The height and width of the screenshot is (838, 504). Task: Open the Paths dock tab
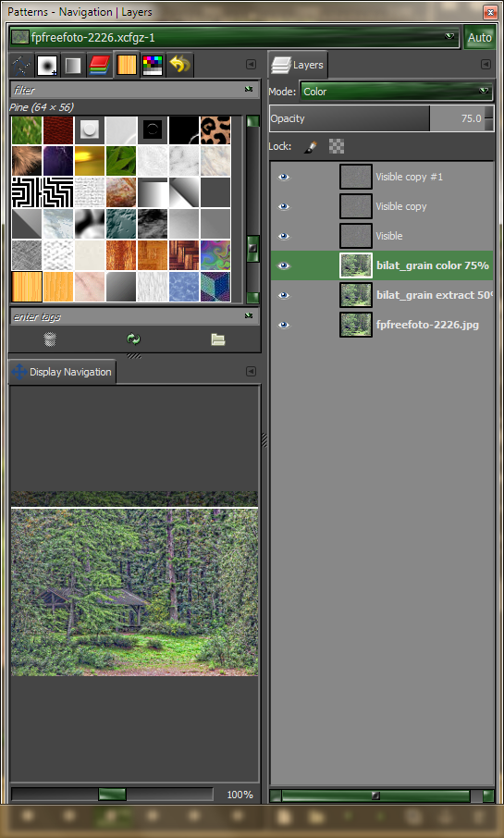(21, 65)
